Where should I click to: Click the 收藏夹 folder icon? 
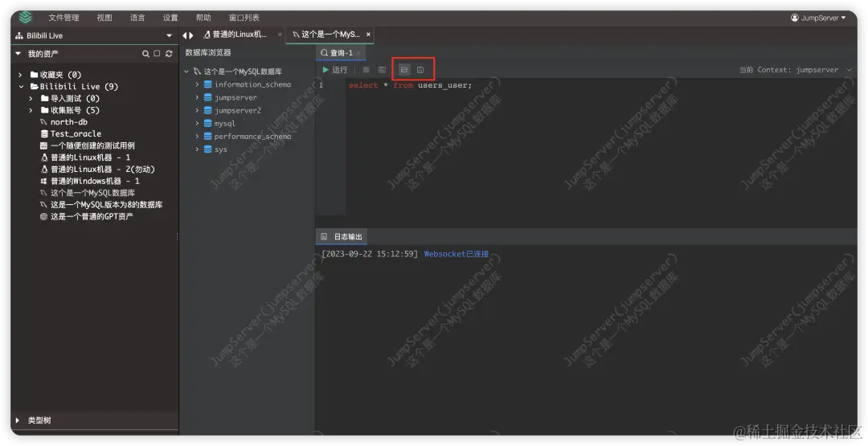pyautogui.click(x=34, y=74)
